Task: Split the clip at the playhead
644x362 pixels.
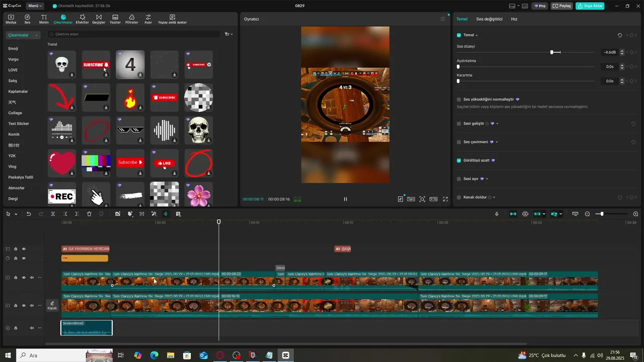Action: coord(53,214)
